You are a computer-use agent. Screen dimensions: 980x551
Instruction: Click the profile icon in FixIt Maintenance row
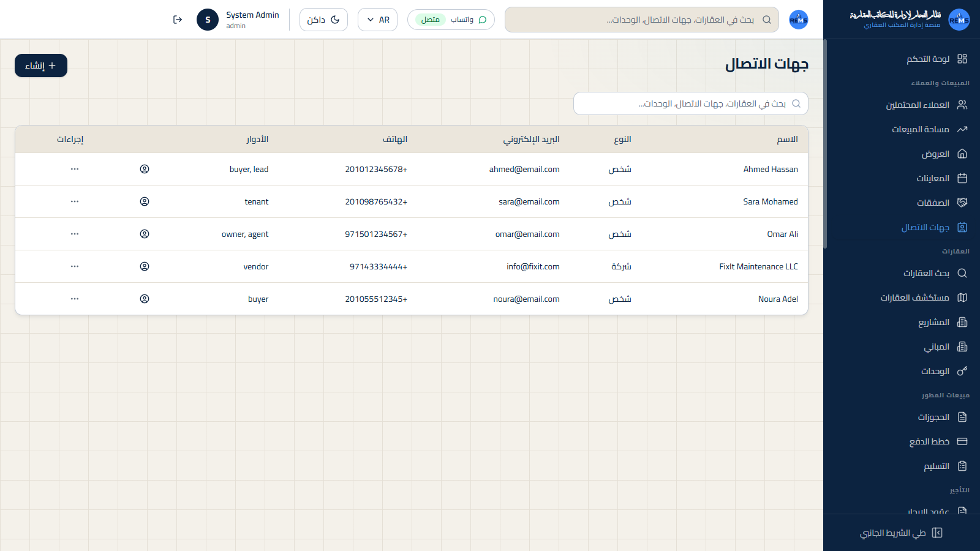click(145, 266)
